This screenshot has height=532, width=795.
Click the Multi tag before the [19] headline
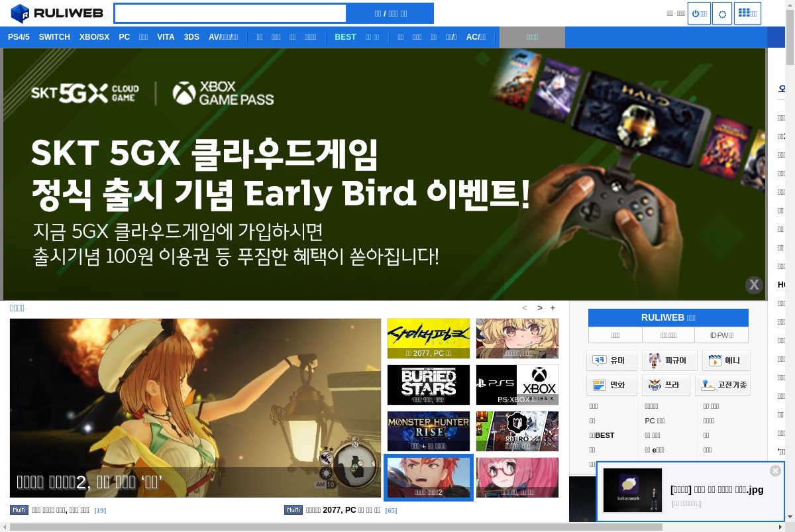point(19,509)
